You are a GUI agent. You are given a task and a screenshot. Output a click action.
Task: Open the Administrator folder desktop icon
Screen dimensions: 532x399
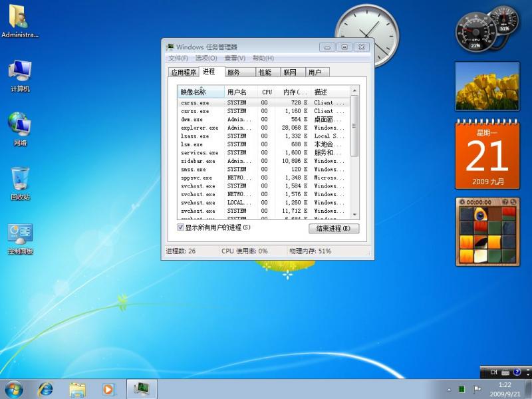(20, 21)
